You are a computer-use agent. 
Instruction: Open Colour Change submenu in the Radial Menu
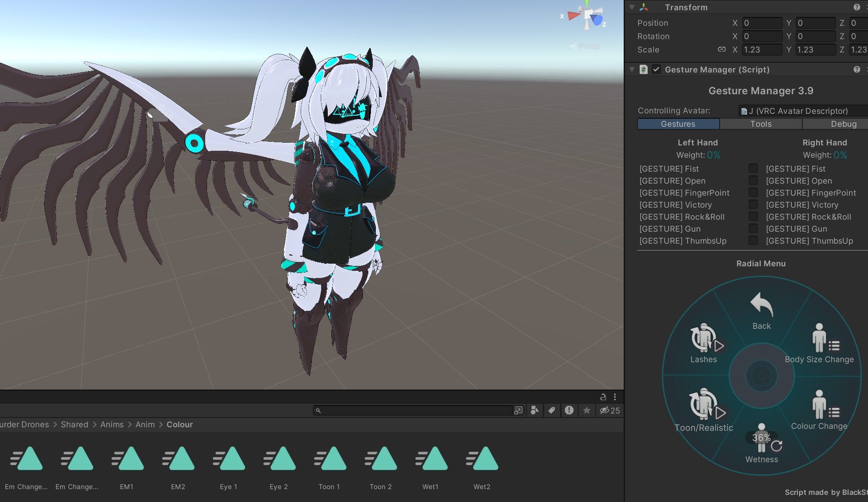pyautogui.click(x=819, y=410)
